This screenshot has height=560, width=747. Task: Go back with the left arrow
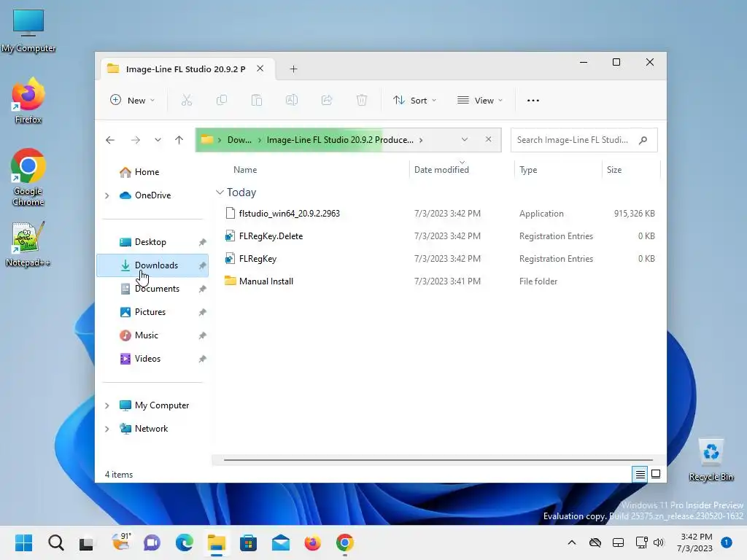pyautogui.click(x=110, y=140)
